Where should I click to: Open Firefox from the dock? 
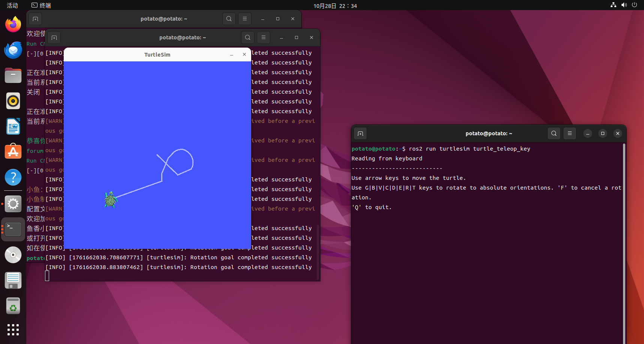[x=13, y=24]
